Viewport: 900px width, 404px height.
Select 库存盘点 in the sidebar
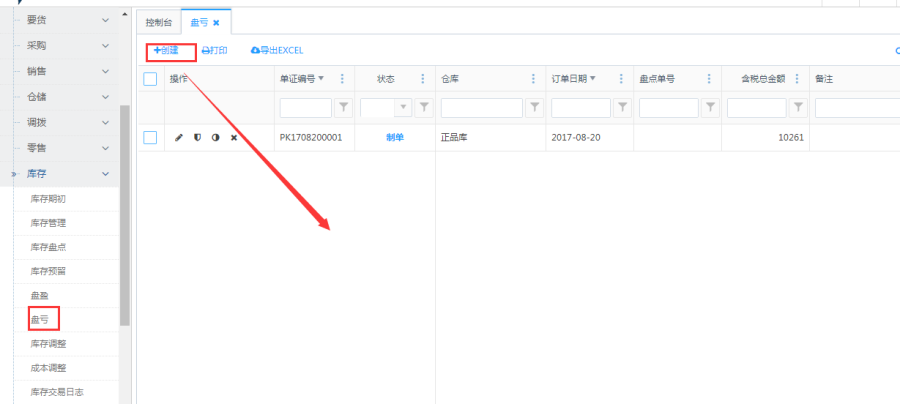tap(48, 247)
